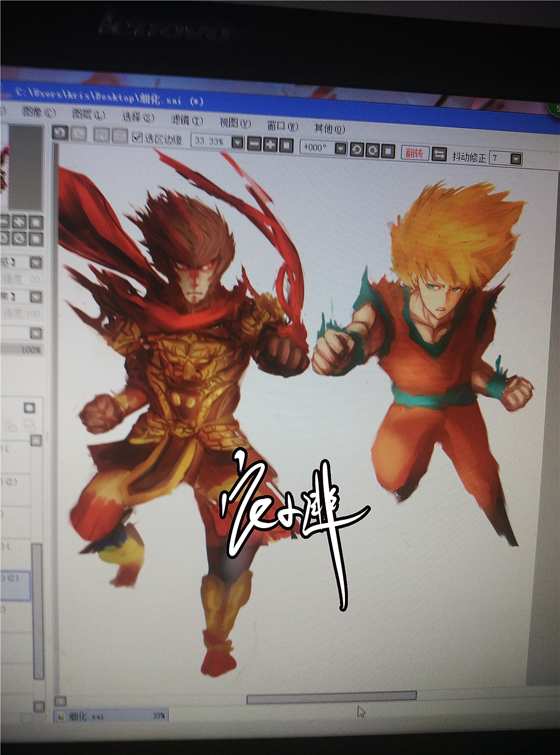
Task: Click the 细化.sai canvas tab at bottom
Action: click(110, 716)
